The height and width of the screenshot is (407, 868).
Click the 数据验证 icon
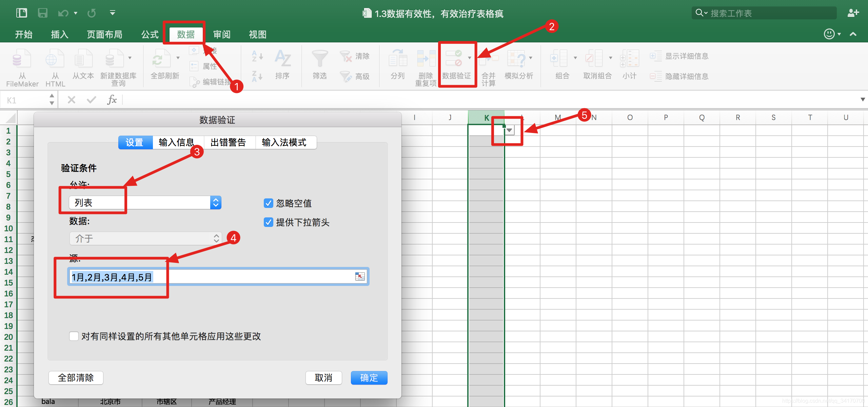coord(454,58)
